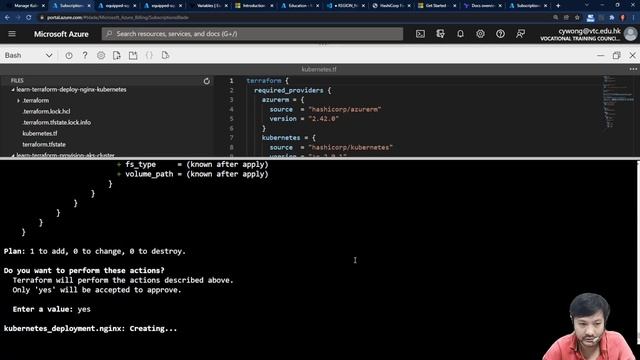Viewport: 640px width, 360px height.
Task: Zoom icon in the address bar
Action: click(x=556, y=18)
